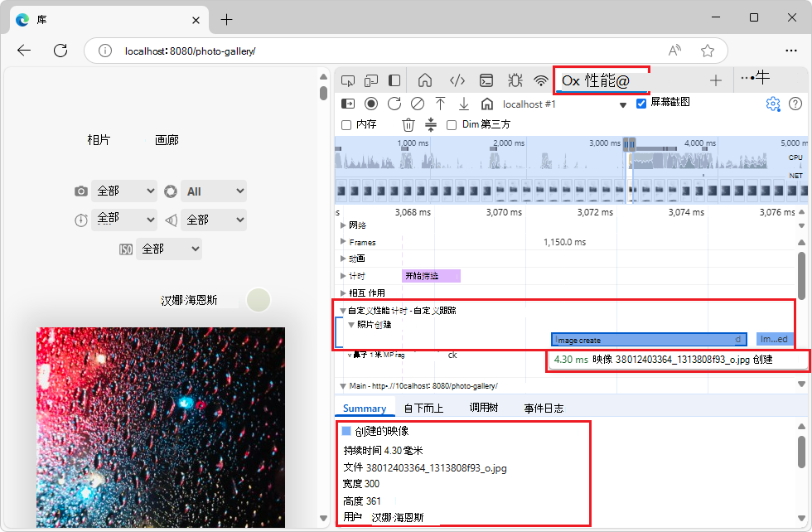Viewport: 812px width, 532px height.
Task: Switch to the 调用树 tab
Action: (x=484, y=408)
